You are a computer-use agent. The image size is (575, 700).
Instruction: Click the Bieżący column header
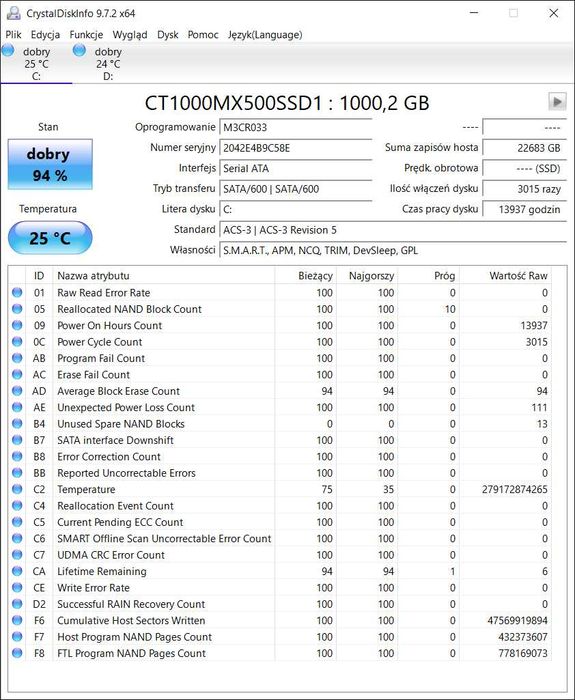[x=306, y=275]
